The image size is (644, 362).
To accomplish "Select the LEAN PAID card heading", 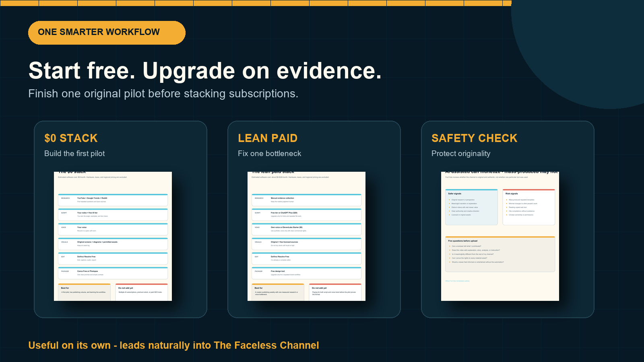I will point(268,138).
